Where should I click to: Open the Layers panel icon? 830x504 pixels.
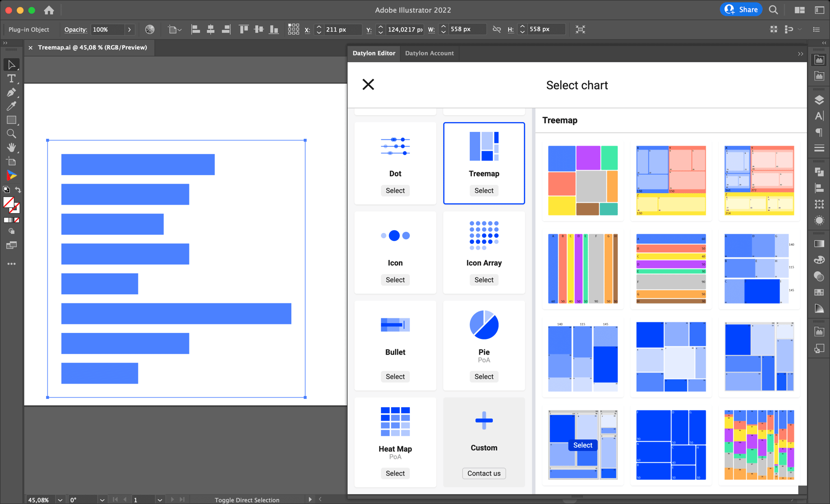coord(819,100)
